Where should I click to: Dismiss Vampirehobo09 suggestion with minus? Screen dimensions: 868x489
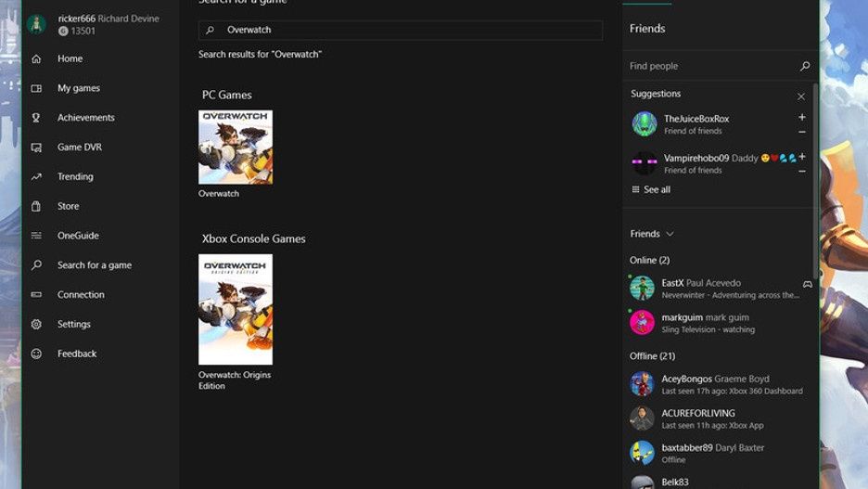point(801,171)
